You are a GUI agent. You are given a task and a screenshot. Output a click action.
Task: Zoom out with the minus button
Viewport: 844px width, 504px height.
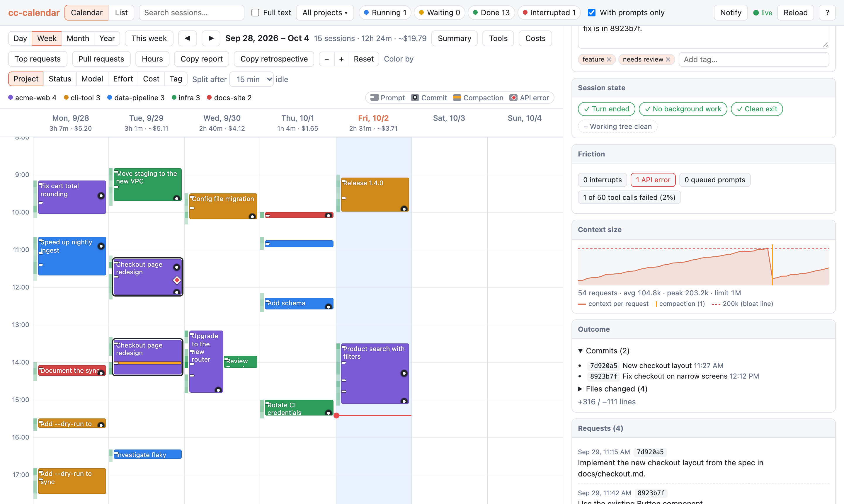click(326, 59)
